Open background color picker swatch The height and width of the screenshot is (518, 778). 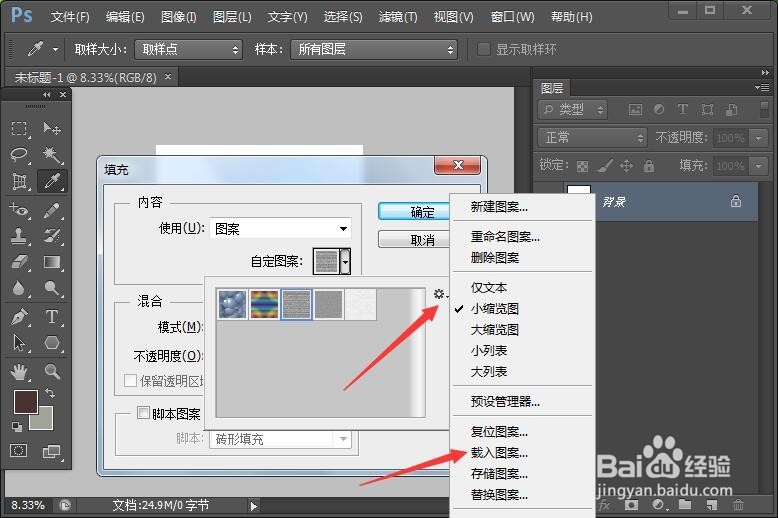click(45, 421)
